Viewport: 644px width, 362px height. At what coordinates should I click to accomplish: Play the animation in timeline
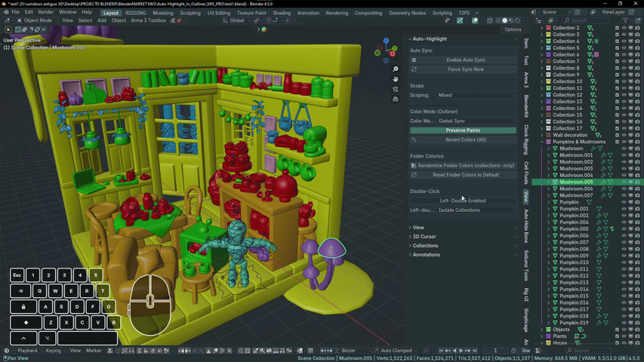[461, 351]
